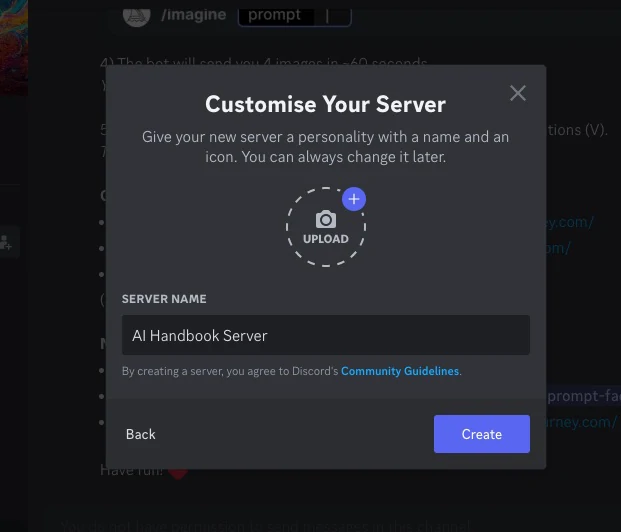Click the Back button
The image size is (621, 532).
point(141,434)
